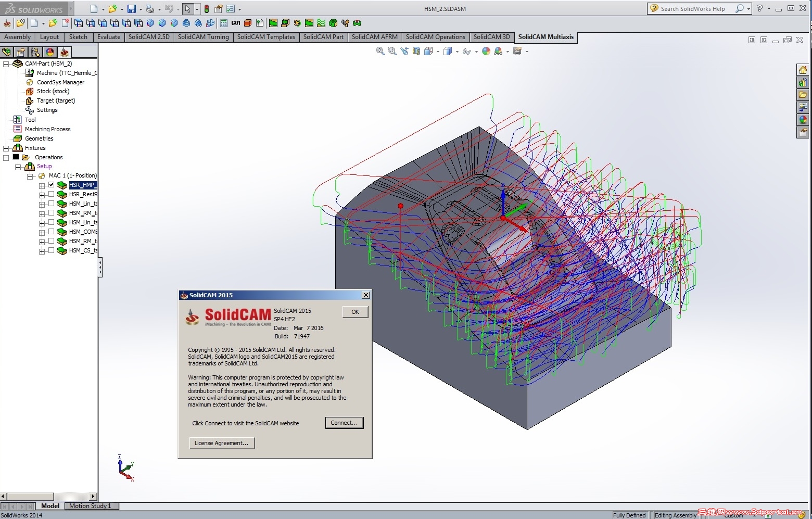The width and height of the screenshot is (812, 519).
Task: Click the Zoom to Fit icon
Action: pyautogui.click(x=380, y=51)
